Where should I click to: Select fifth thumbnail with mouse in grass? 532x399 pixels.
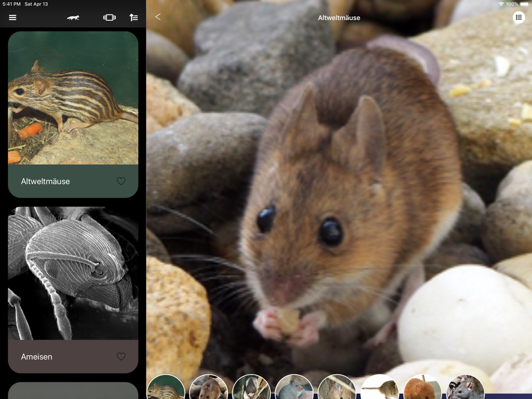[x=337, y=387]
